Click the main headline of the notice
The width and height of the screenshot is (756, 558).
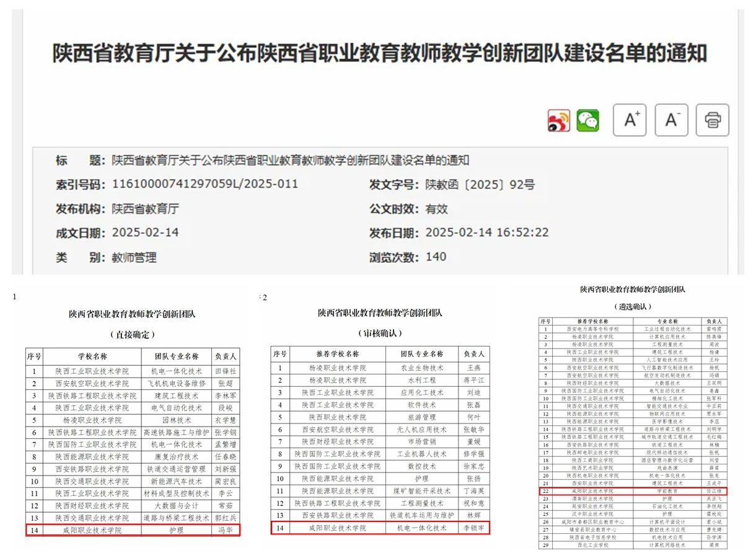[x=379, y=53]
